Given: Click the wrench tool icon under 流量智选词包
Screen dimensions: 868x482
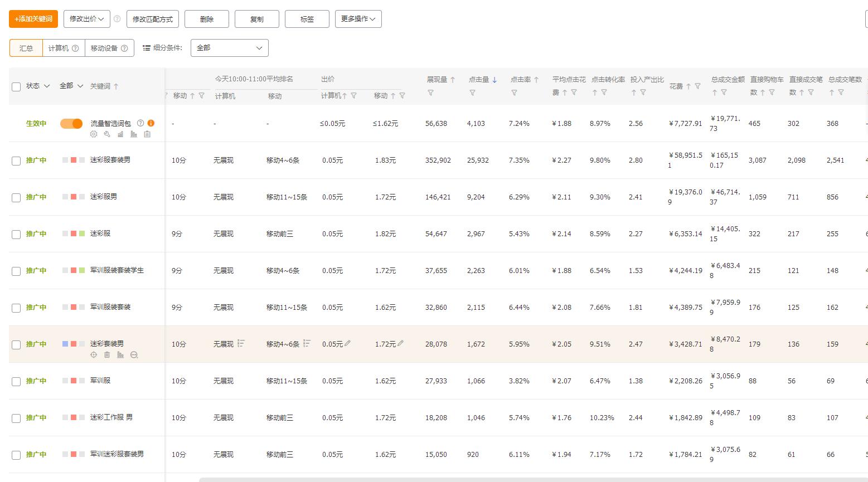Looking at the screenshot, I should click(107, 134).
